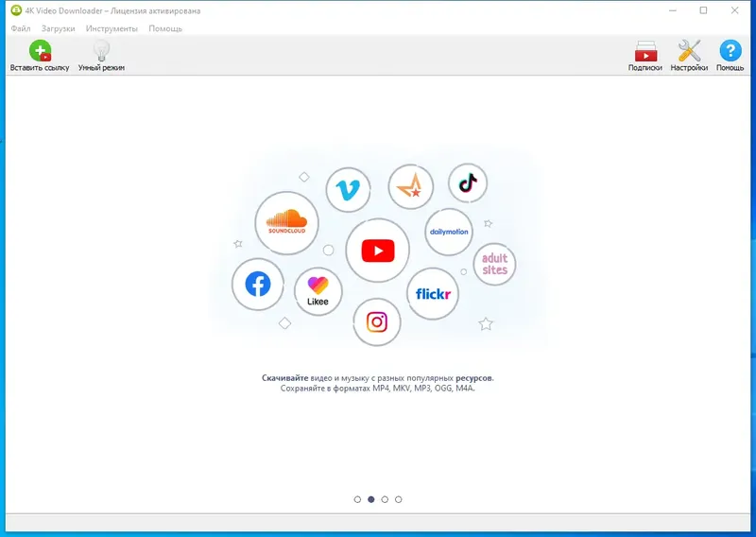The width and height of the screenshot is (756, 537).
Task: Click the YouTube logo bubble
Action: point(377,251)
